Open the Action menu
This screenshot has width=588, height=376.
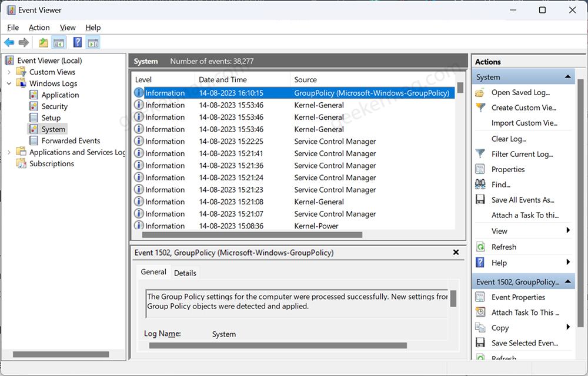pyautogui.click(x=39, y=28)
